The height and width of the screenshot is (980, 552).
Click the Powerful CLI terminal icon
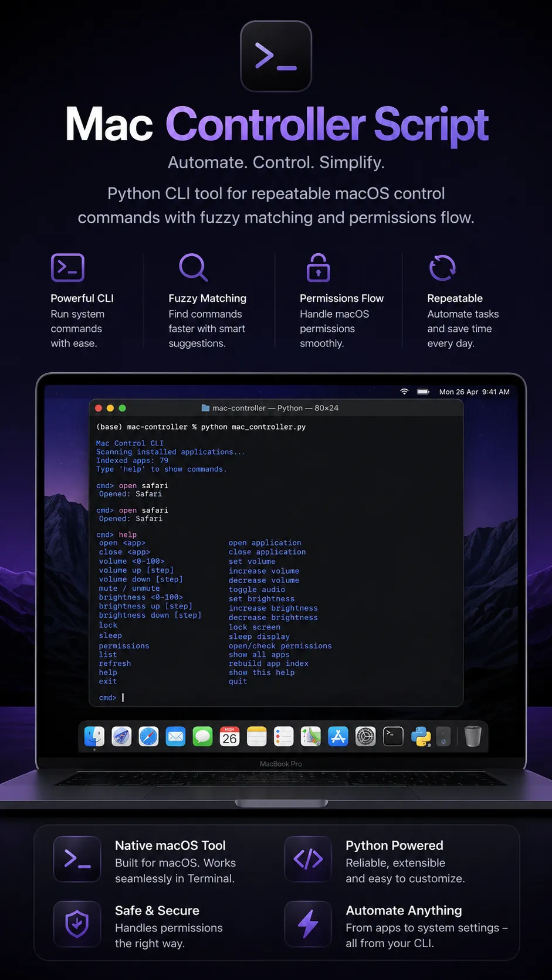[68, 268]
